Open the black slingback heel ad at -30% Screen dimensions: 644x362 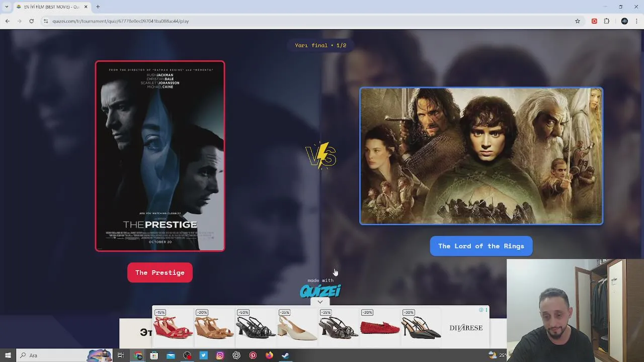click(x=421, y=327)
